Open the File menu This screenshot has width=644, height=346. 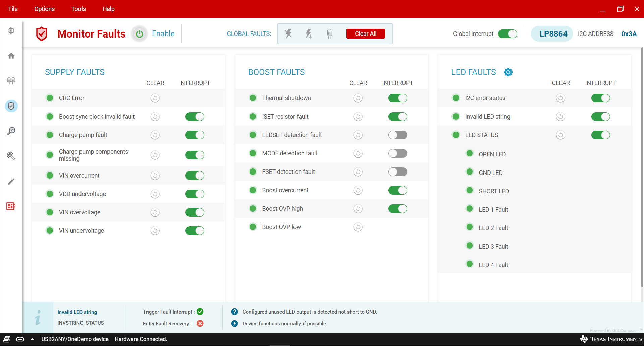click(x=13, y=9)
